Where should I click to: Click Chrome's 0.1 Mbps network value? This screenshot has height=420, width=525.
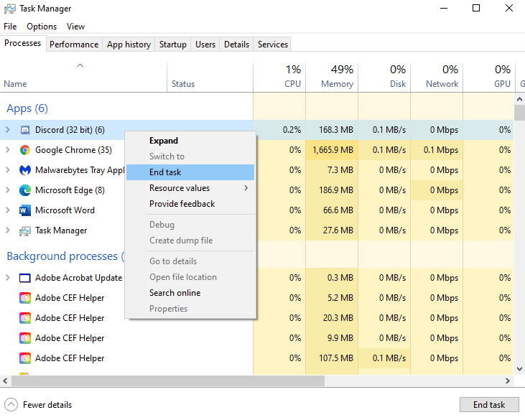click(441, 150)
